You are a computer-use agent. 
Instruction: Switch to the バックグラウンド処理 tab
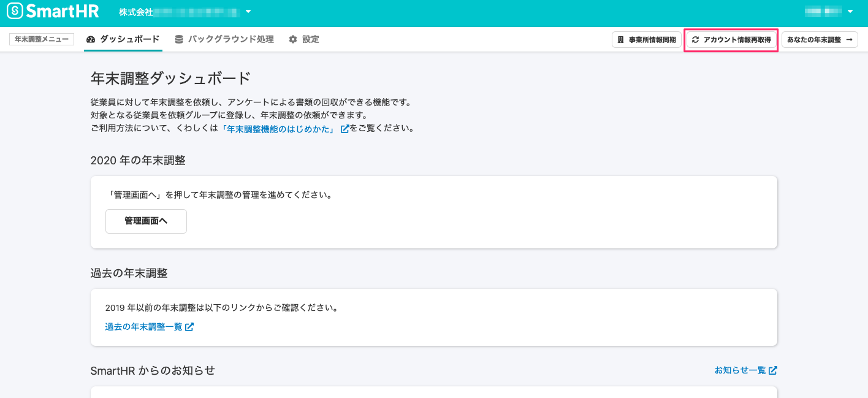224,39
